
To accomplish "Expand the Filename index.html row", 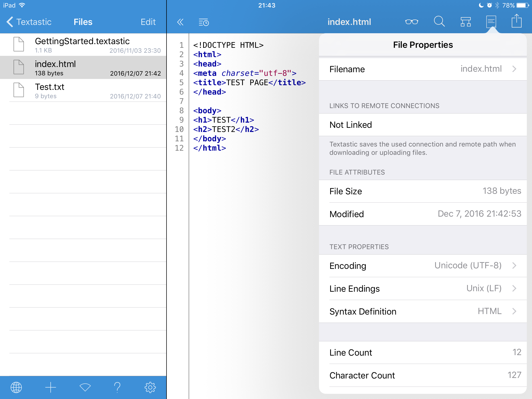I will (x=423, y=69).
